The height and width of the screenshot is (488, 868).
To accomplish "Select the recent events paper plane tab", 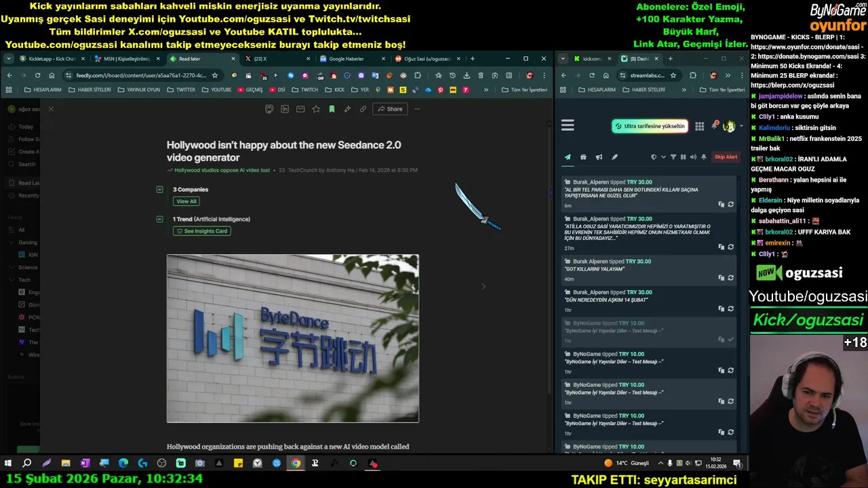I will coord(568,157).
